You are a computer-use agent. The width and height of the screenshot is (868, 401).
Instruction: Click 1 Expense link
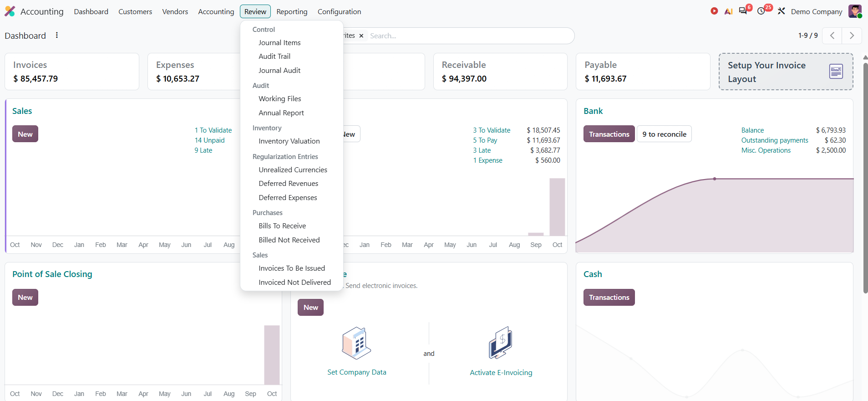[487, 160]
